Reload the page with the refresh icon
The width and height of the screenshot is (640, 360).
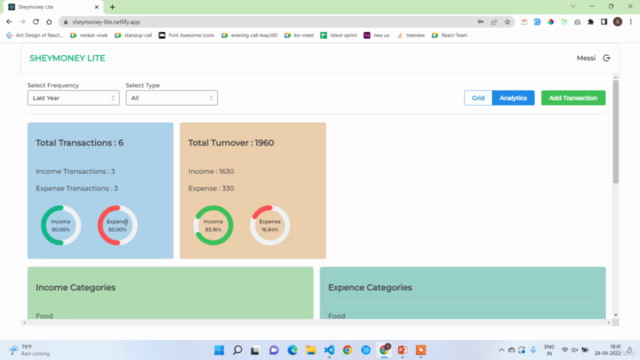[x=36, y=22]
